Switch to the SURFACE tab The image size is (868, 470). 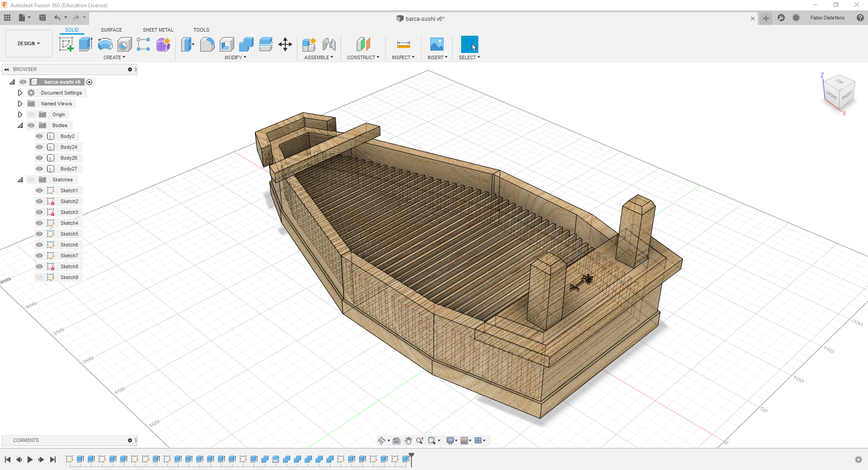111,30
